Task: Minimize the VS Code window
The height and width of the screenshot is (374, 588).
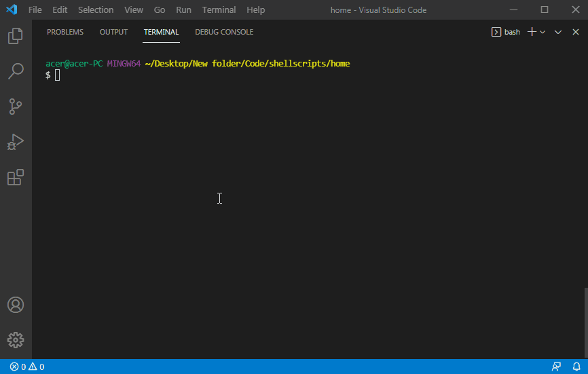Action: click(x=514, y=10)
